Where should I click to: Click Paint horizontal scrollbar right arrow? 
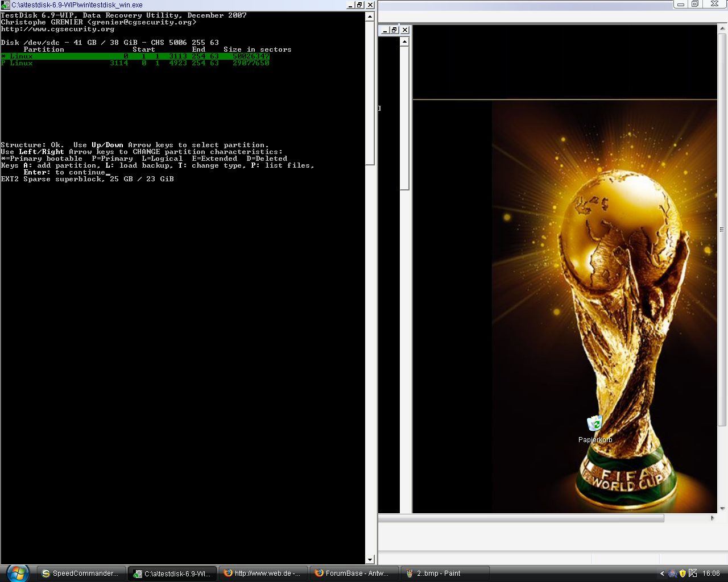tap(713, 518)
